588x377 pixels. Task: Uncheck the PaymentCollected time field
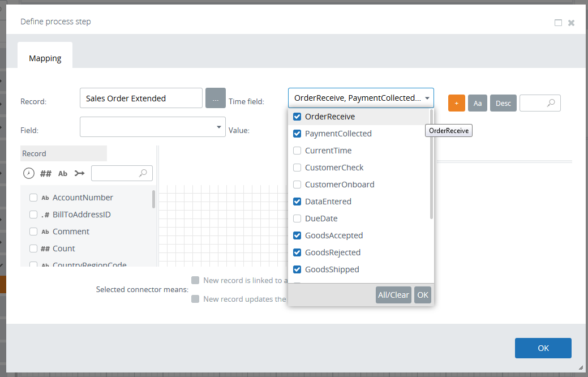click(x=297, y=134)
